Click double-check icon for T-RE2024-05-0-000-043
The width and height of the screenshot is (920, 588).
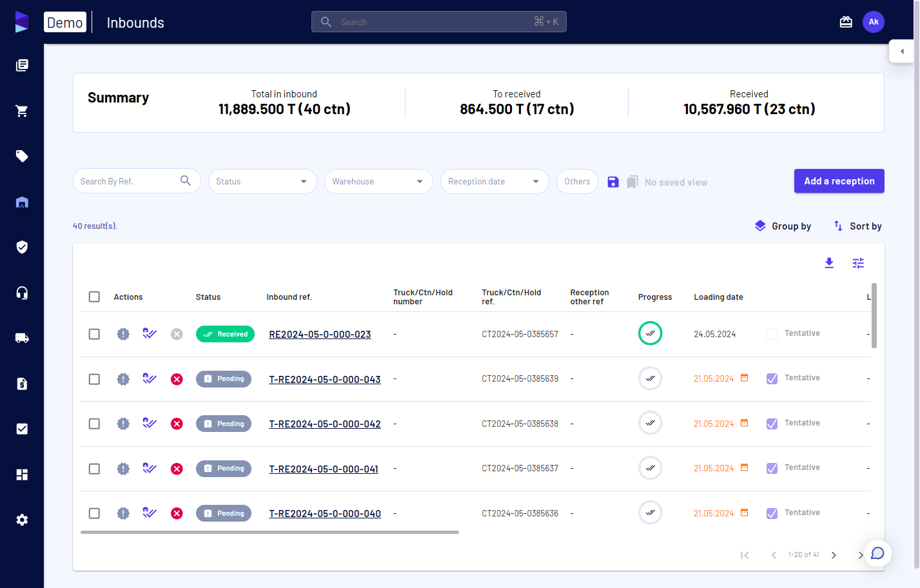(150, 378)
